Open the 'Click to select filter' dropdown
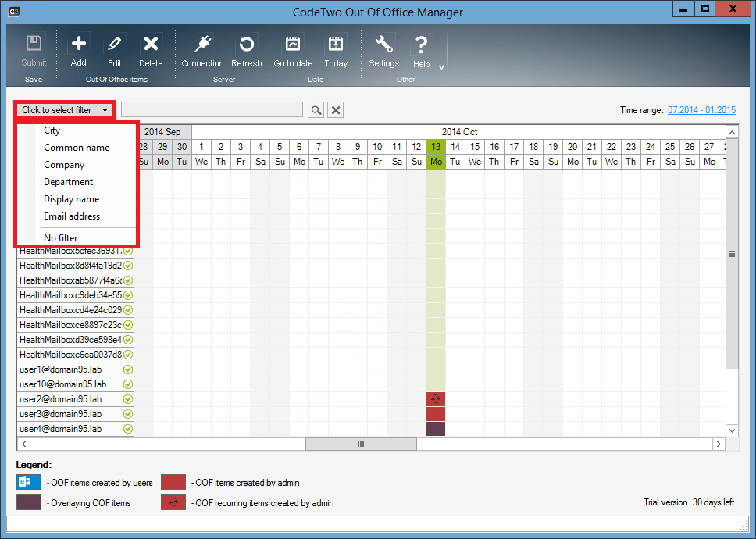 (64, 110)
